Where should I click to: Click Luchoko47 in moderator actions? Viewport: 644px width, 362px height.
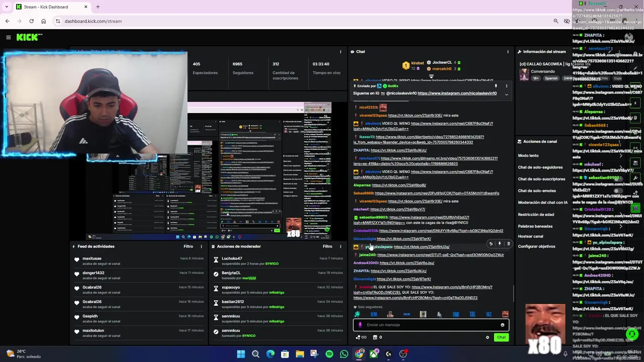pyautogui.click(x=232, y=258)
